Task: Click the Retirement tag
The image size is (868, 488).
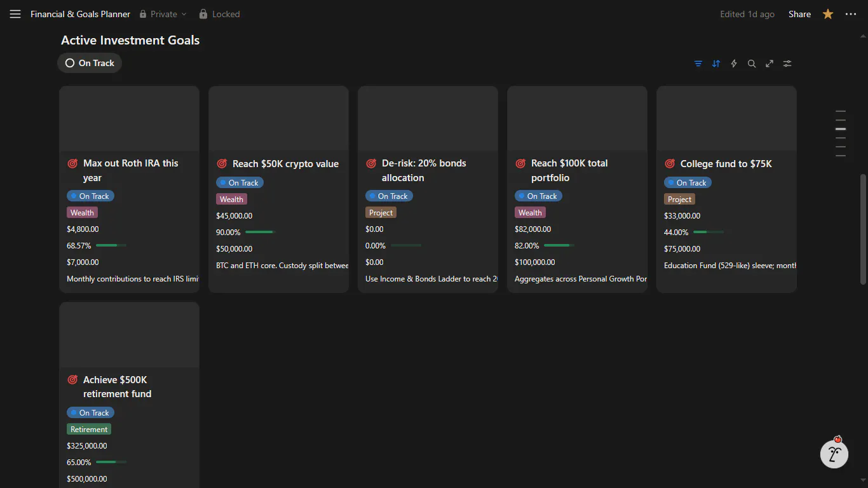Action: (x=89, y=430)
